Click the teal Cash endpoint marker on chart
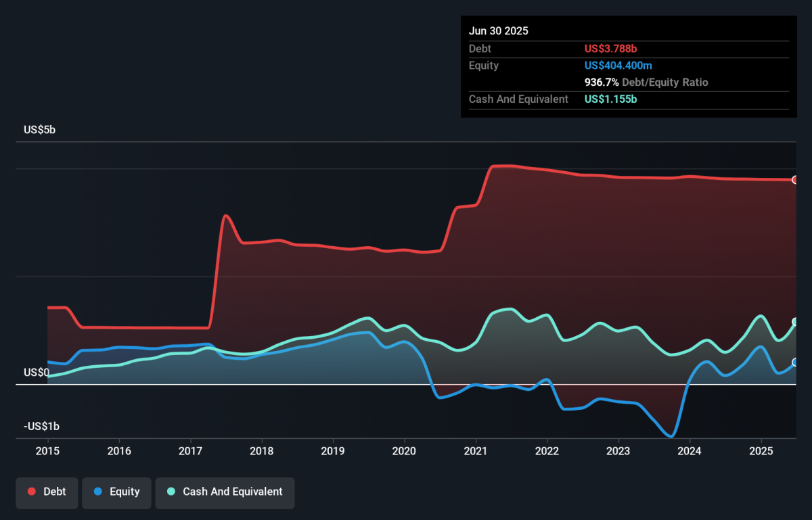Viewport: 812px width, 520px height. point(795,322)
